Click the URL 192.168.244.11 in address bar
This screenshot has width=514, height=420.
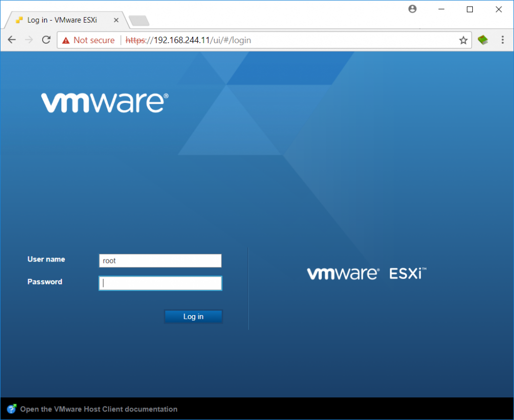(x=182, y=40)
